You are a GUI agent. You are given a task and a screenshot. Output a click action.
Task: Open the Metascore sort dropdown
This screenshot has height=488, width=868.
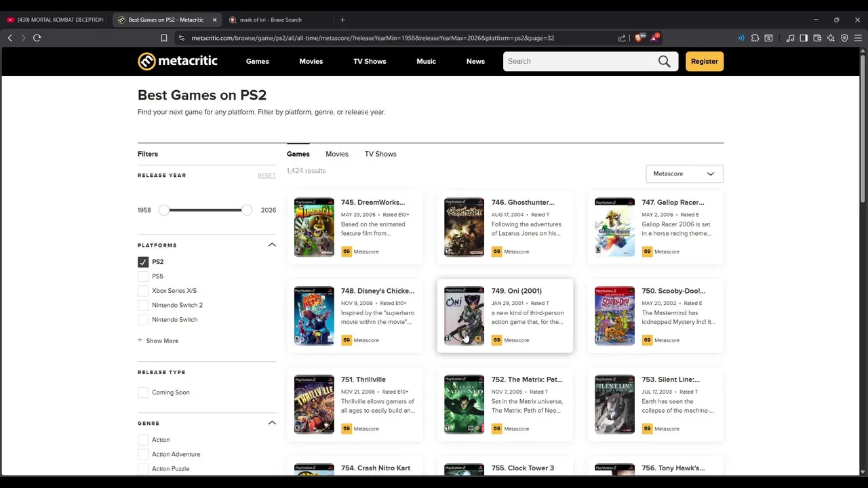[x=684, y=174]
